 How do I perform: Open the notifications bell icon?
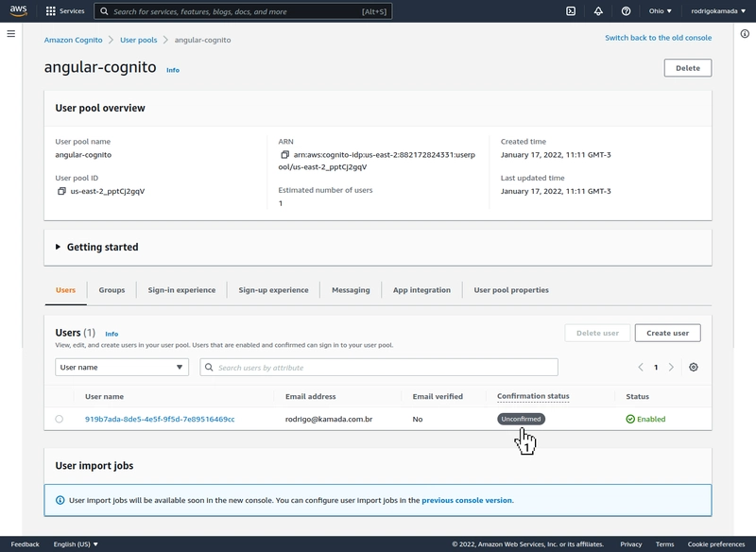pos(598,11)
